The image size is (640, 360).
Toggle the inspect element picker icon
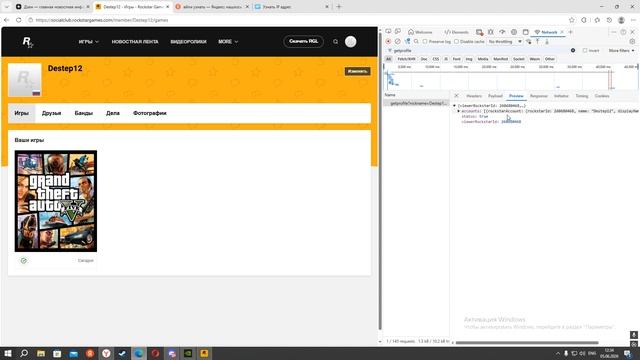[x=388, y=32]
